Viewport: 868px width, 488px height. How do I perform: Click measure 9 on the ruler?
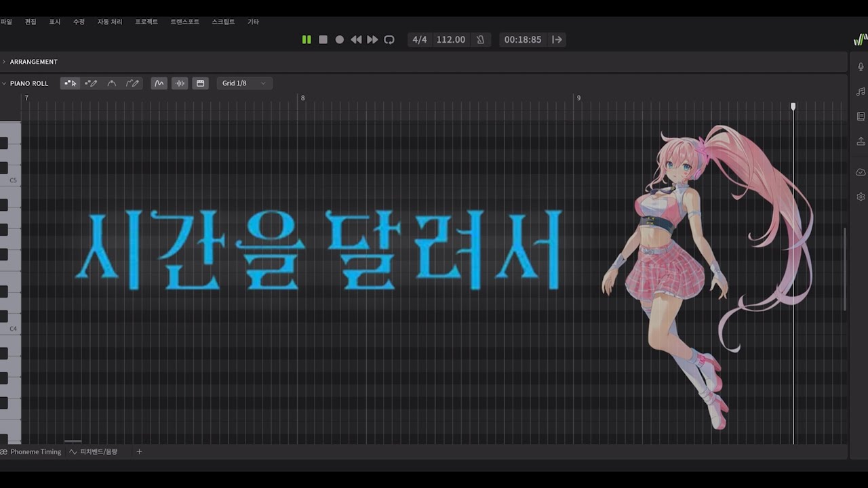[578, 98]
